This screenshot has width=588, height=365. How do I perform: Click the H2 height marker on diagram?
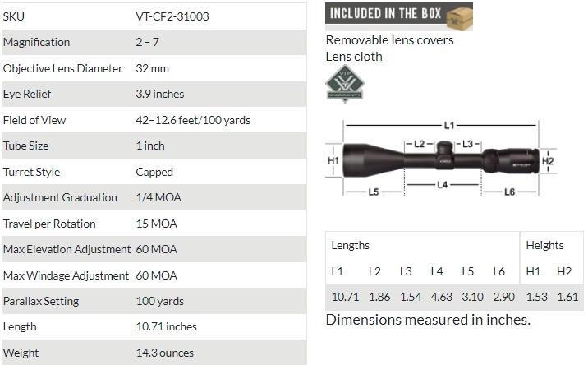548,161
